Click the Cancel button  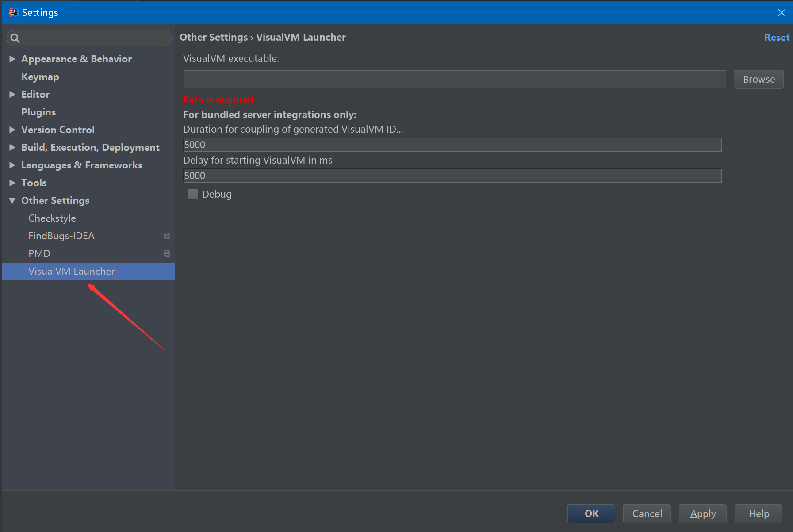(x=647, y=513)
